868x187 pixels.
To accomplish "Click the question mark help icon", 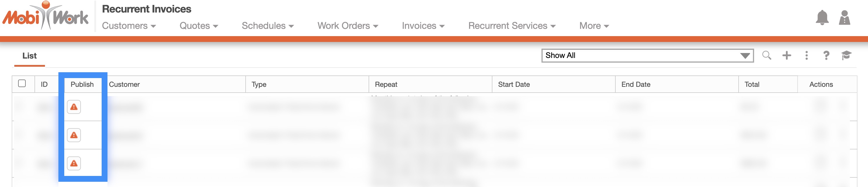I will 826,56.
